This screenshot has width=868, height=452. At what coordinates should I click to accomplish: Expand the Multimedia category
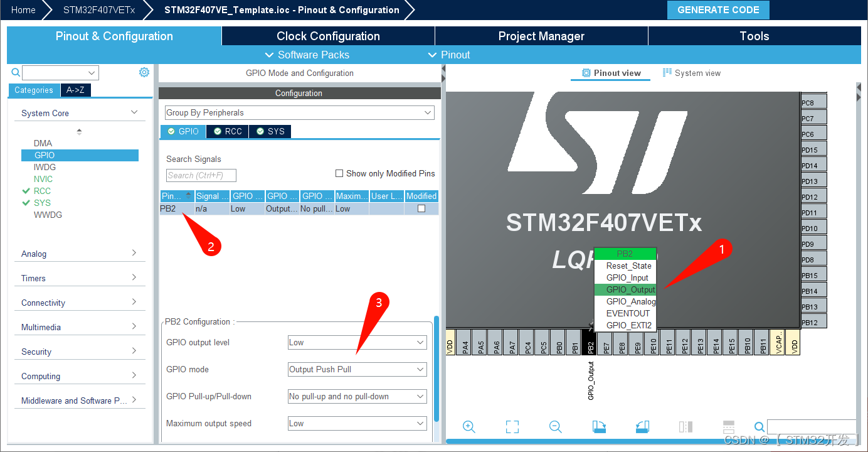coord(80,327)
